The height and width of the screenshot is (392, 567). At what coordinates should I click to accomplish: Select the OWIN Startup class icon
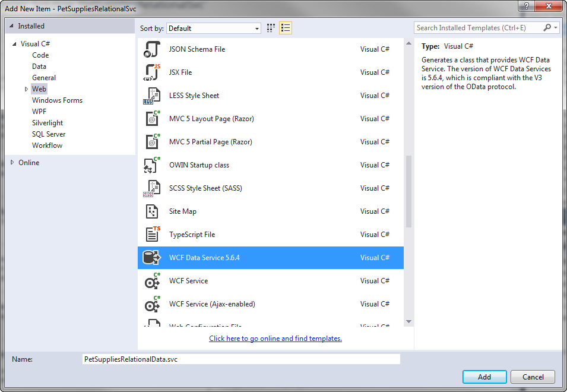153,165
